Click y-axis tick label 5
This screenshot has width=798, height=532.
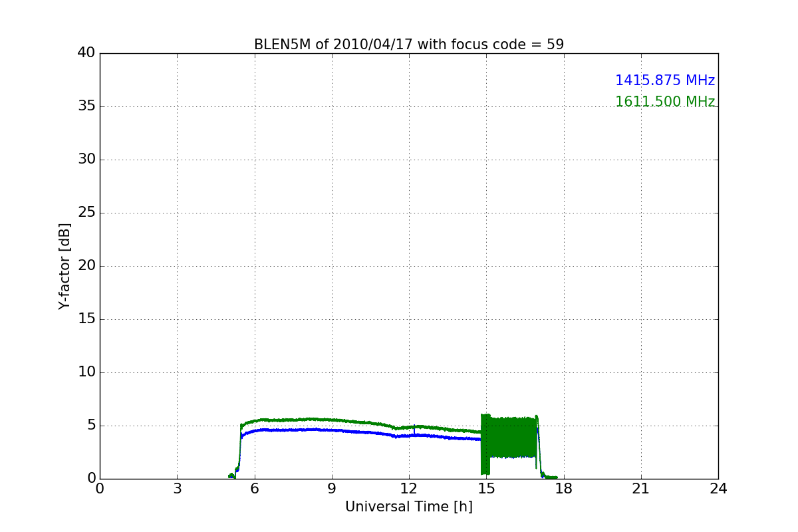pos(91,426)
